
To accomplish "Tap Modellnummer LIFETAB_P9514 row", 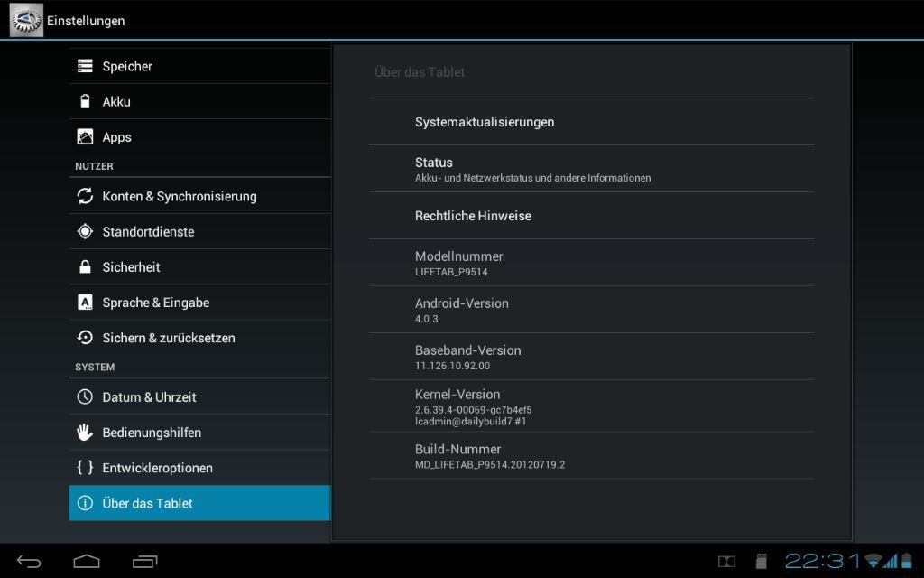I will tap(592, 263).
